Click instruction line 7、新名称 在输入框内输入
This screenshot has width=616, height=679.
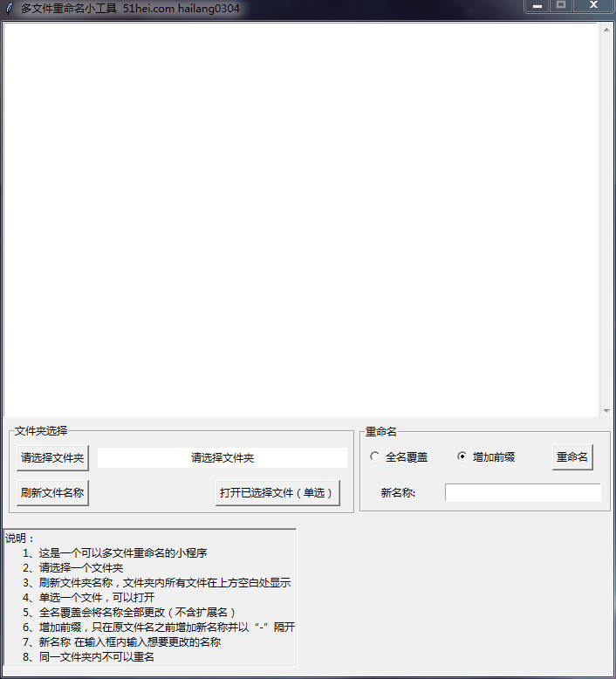pos(121,641)
